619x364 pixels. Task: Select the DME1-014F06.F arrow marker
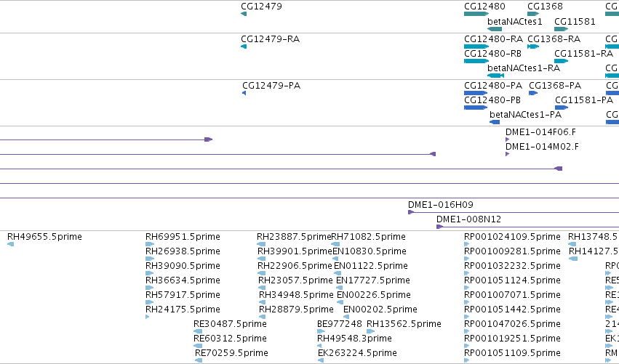pos(507,139)
